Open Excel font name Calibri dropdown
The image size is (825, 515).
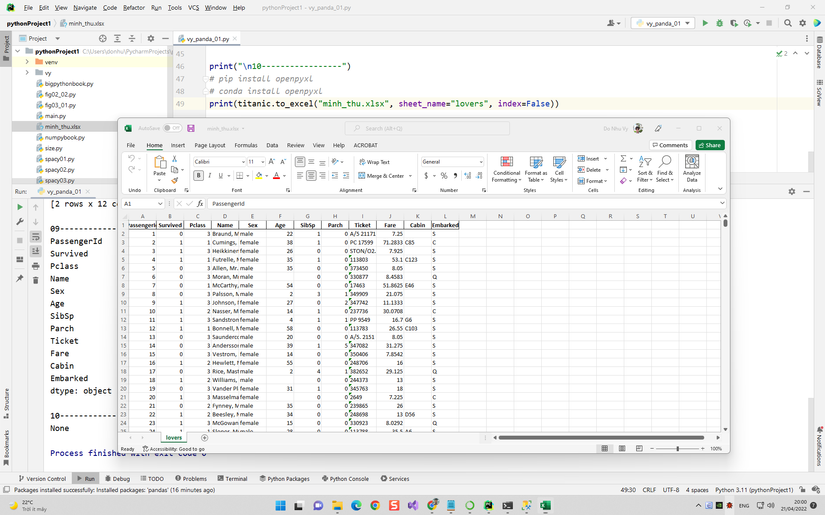coord(243,161)
